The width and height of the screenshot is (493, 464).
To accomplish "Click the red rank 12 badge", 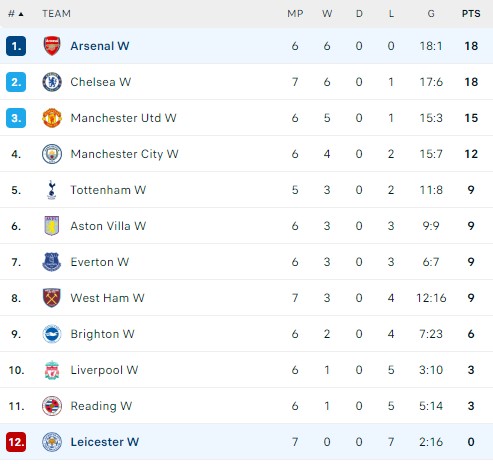I will coord(16,442).
